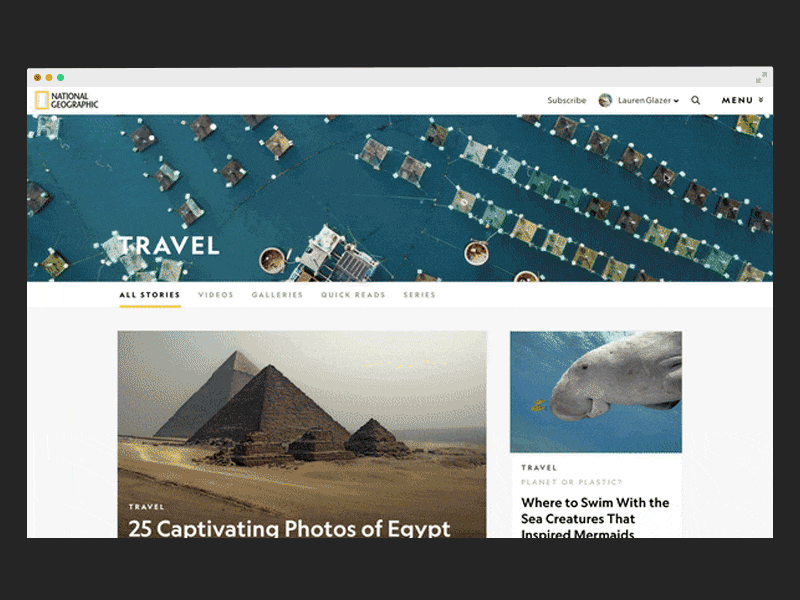Viewport: 800px width, 600px height.
Task: Open 25 Captivating Photos of Egypt headline
Action: 289,529
